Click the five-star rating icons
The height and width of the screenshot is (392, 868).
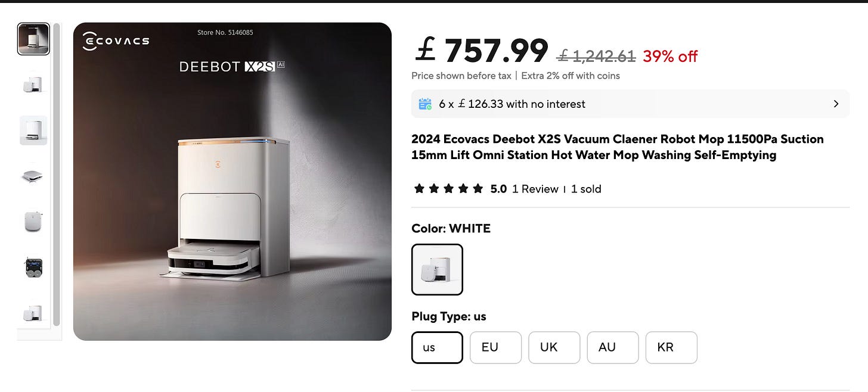[448, 189]
